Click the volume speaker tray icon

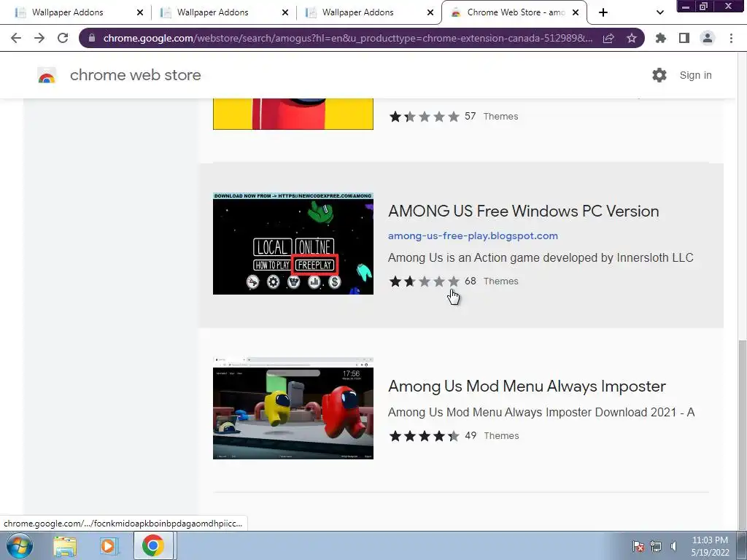tap(673, 547)
